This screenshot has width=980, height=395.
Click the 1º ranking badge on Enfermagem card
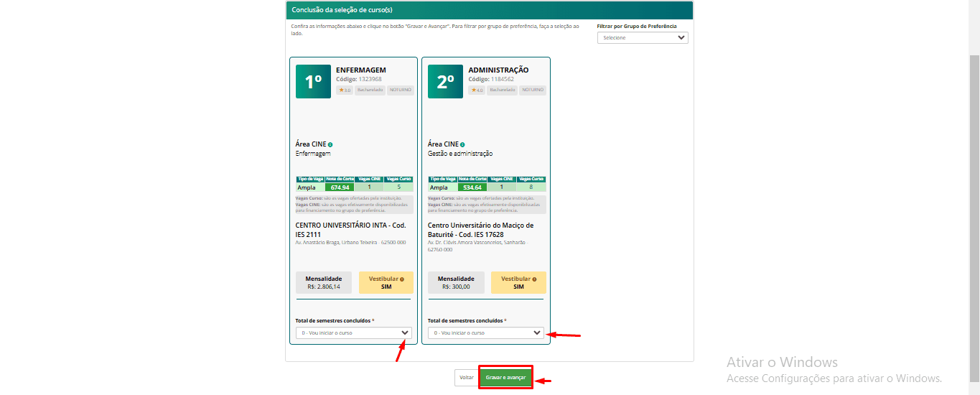point(313,81)
